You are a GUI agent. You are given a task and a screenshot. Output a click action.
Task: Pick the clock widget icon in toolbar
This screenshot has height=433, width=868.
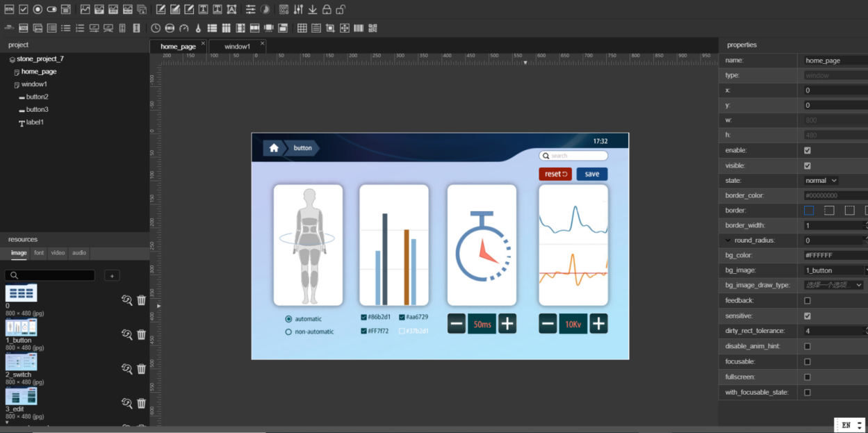[x=156, y=28]
